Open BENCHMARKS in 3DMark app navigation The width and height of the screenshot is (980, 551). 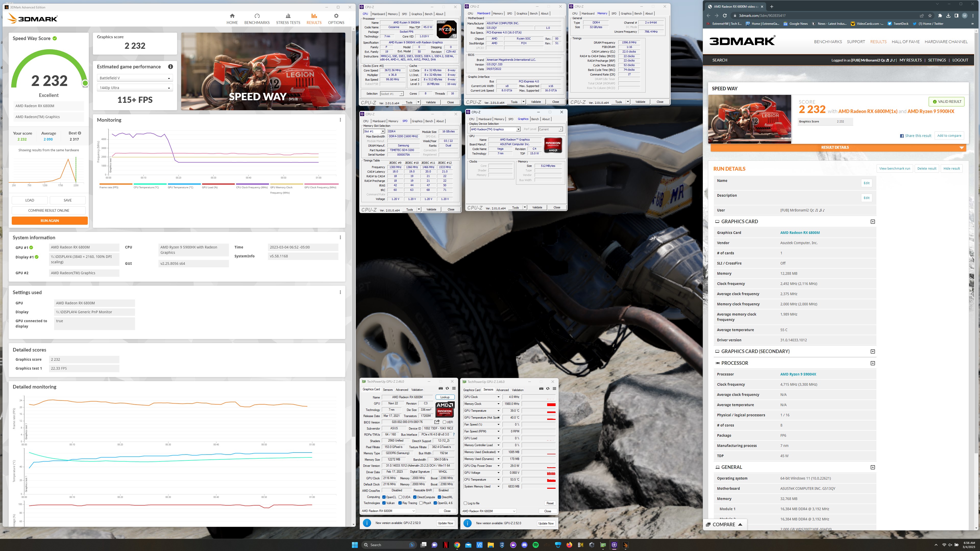(x=257, y=19)
